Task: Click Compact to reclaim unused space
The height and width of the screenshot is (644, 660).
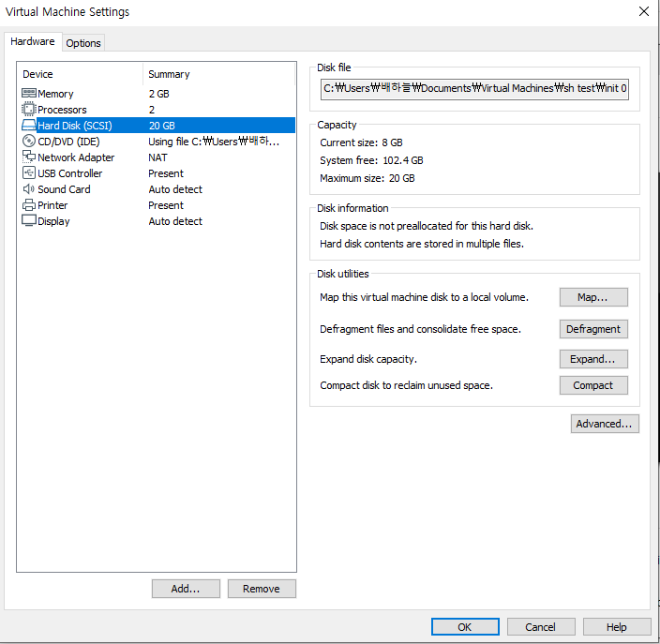Action: [593, 385]
